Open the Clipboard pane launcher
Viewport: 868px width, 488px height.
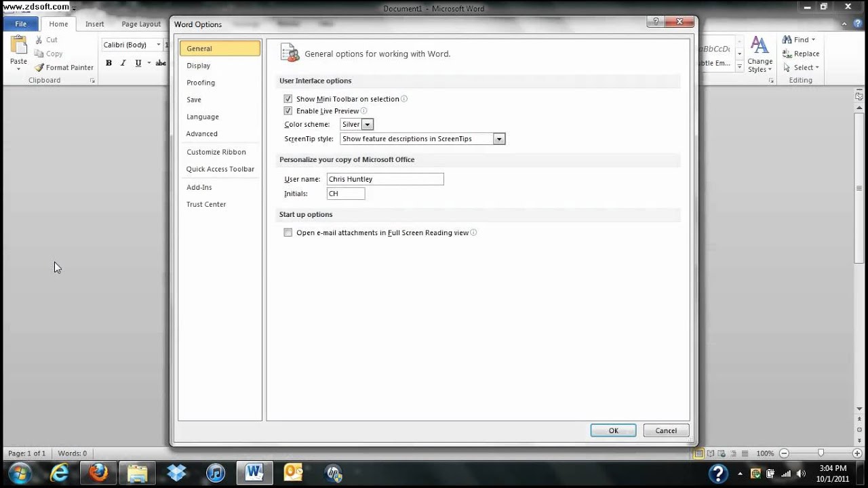pyautogui.click(x=92, y=81)
